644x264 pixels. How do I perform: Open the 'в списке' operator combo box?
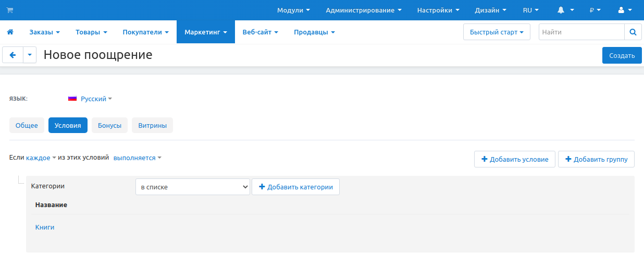click(x=192, y=187)
